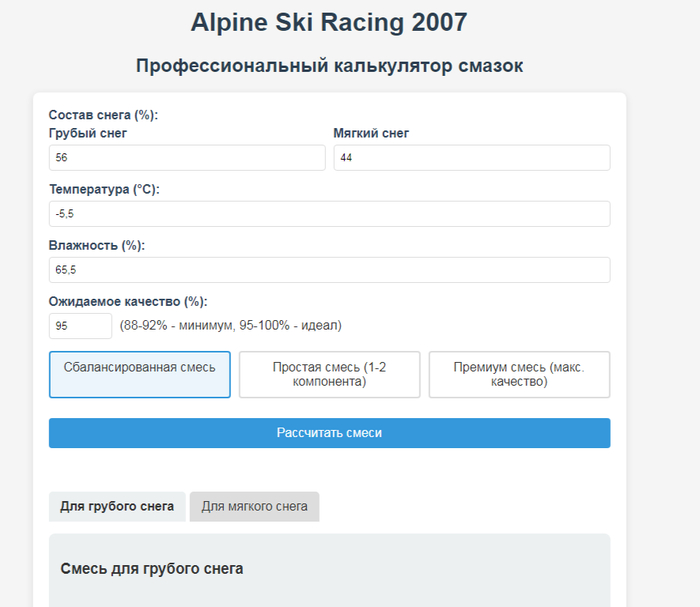Click the Alpine Ski Racing 2007 heading
The height and width of the screenshot is (607, 700).
click(x=329, y=22)
